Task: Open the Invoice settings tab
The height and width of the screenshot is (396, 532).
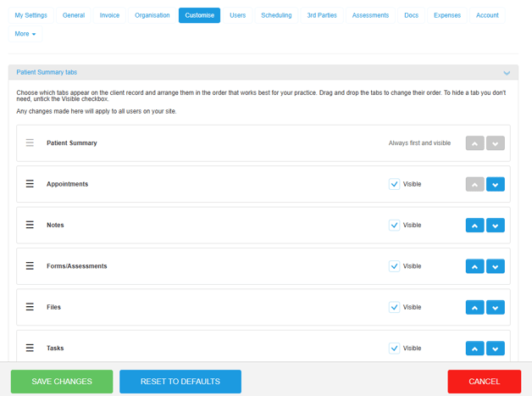Action: [x=109, y=15]
